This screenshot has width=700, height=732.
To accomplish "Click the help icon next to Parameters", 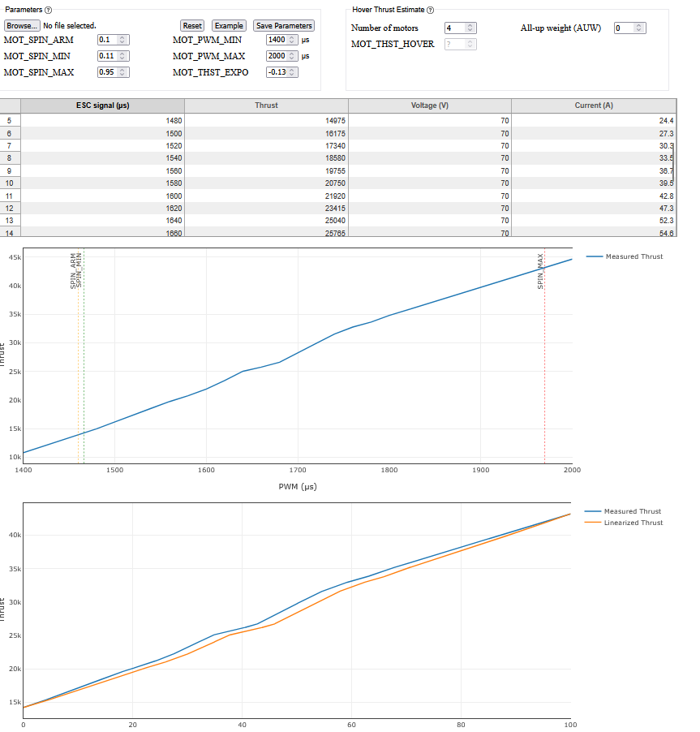I will [49, 10].
